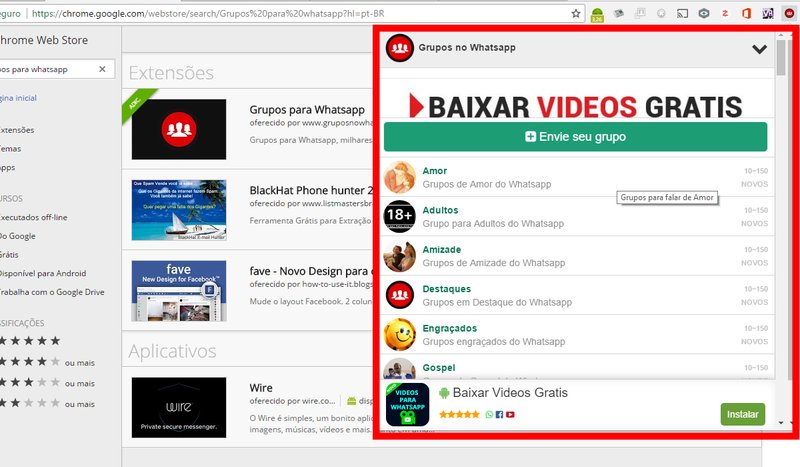Click the Gospel category avatar

point(399,368)
